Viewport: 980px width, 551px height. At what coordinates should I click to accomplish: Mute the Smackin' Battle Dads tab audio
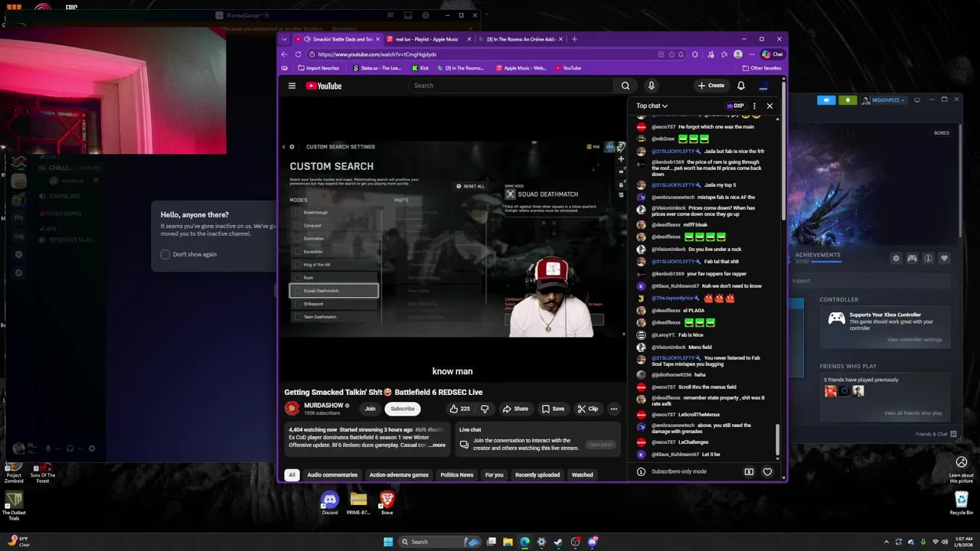point(307,39)
